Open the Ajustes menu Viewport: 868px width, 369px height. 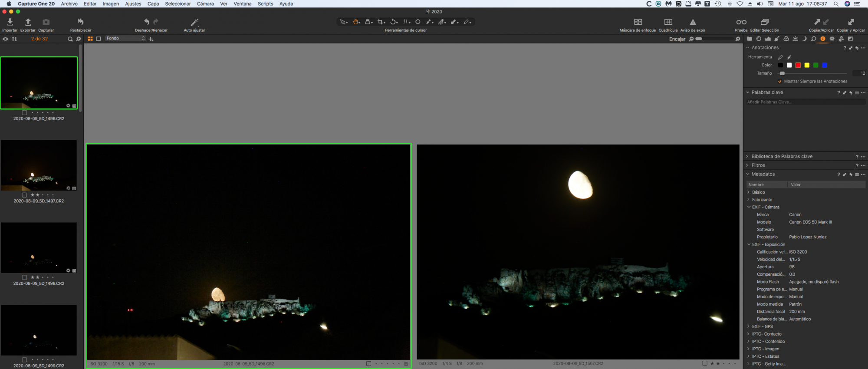(133, 4)
